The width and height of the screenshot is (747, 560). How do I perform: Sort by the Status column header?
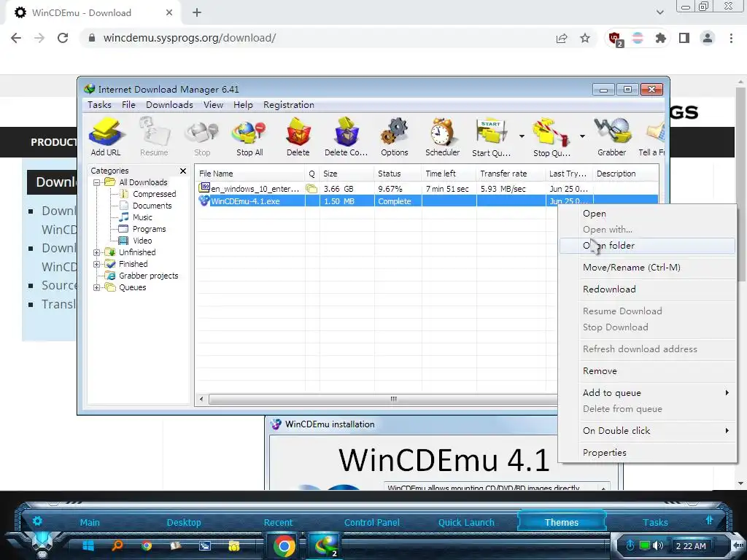(398, 174)
